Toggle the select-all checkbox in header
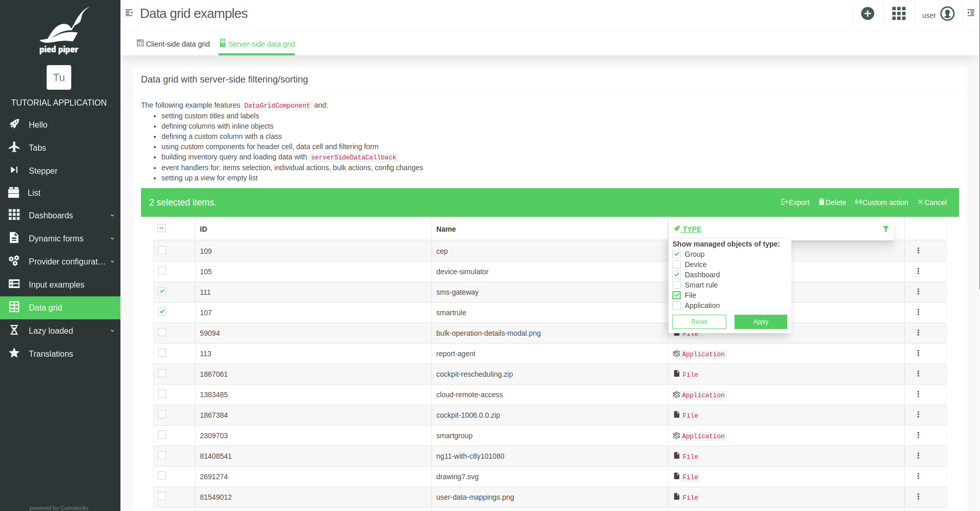Image resolution: width=980 pixels, height=511 pixels. (161, 228)
